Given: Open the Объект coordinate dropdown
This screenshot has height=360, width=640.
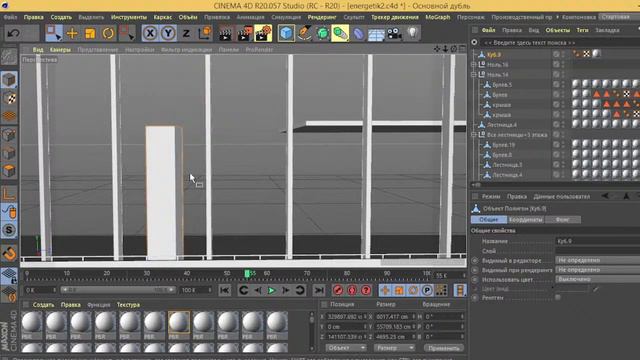Looking at the screenshot, I should 346,348.
